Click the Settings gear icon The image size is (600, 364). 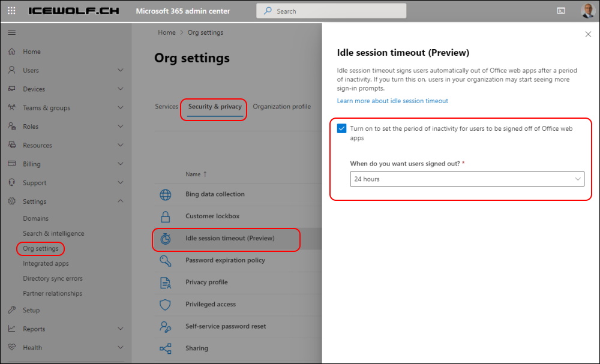click(12, 201)
